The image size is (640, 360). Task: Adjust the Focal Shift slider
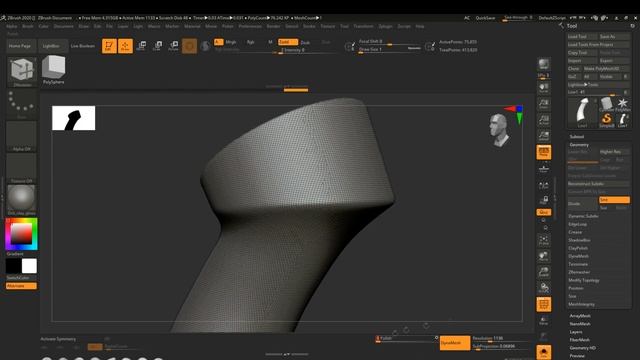click(389, 42)
